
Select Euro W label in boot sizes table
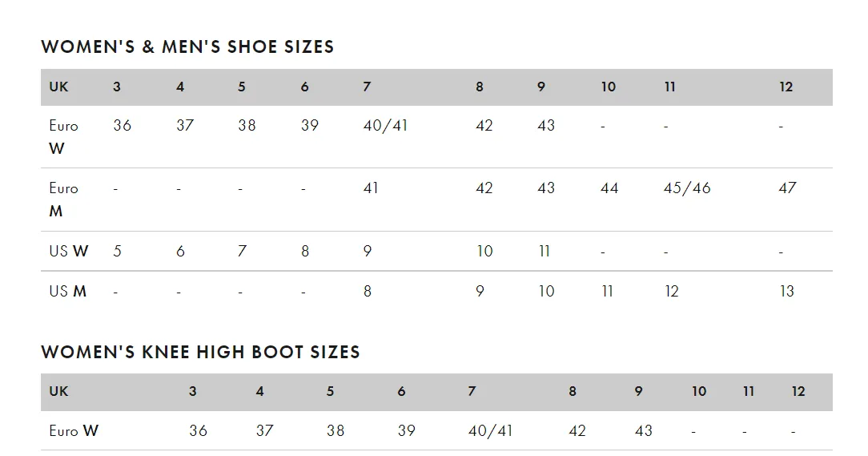coord(74,430)
